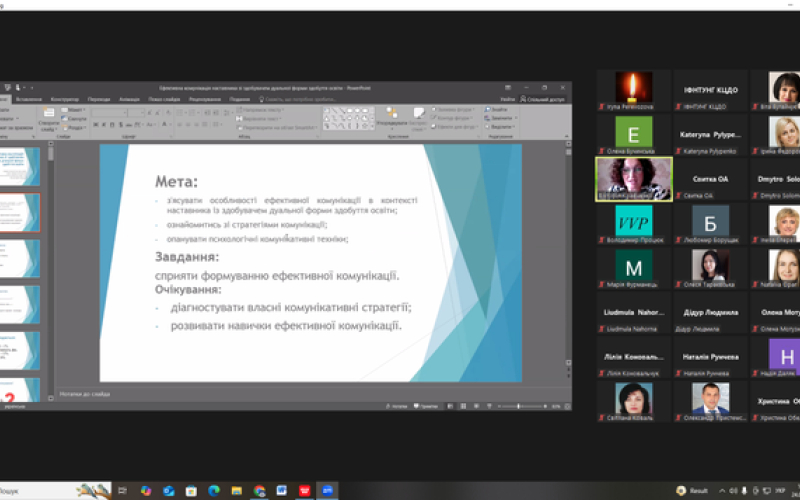Viewport: 800px width, 500px height.
Task: Click the Next Slide arrow on the vertical scrollbar
Action: [x=568, y=376]
